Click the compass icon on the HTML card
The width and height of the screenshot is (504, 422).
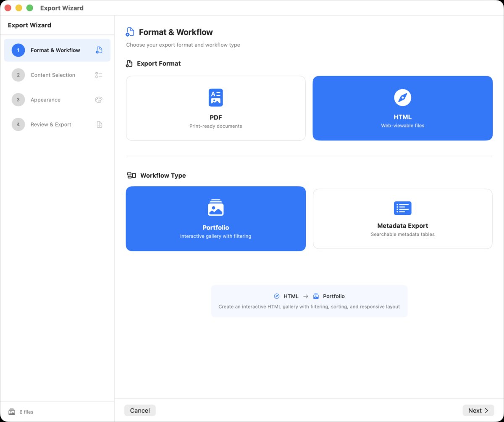402,97
